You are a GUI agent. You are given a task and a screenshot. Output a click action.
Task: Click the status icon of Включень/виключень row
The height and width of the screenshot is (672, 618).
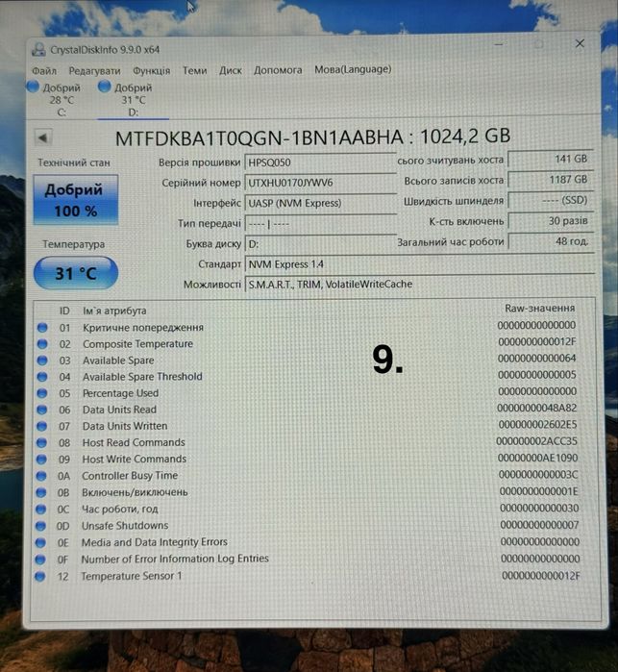tap(41, 492)
